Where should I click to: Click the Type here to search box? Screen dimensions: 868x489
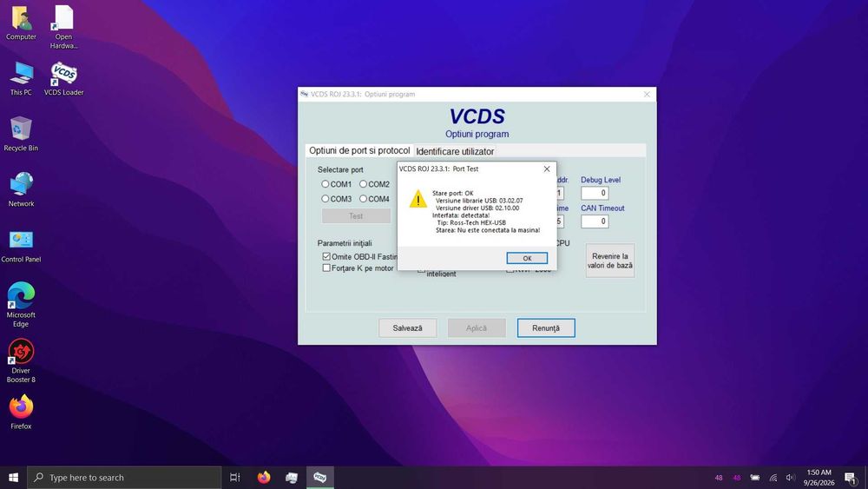point(124,478)
